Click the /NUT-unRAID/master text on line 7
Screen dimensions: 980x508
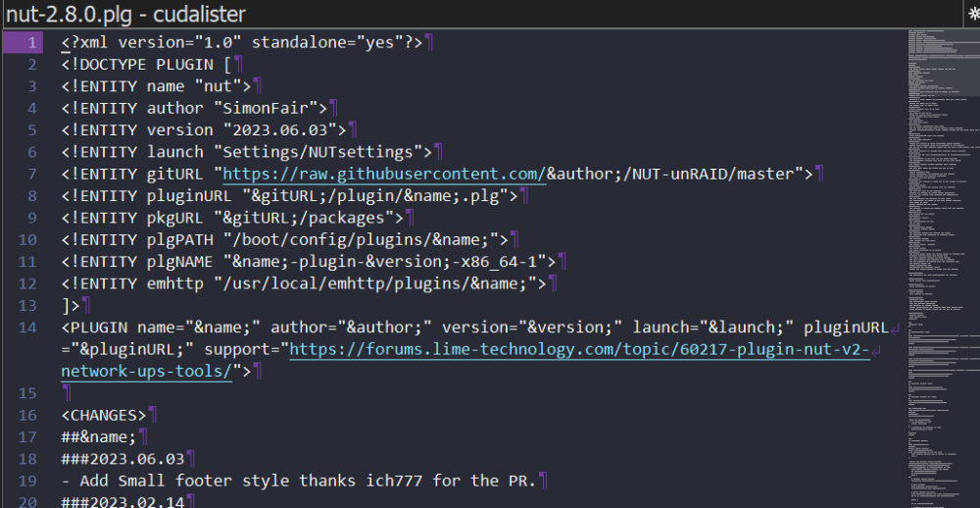(x=709, y=174)
